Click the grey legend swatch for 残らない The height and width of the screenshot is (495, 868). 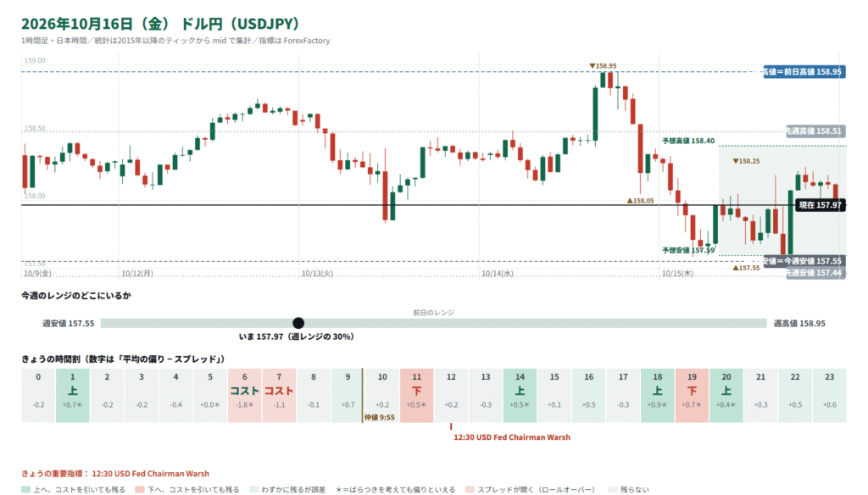click(613, 489)
